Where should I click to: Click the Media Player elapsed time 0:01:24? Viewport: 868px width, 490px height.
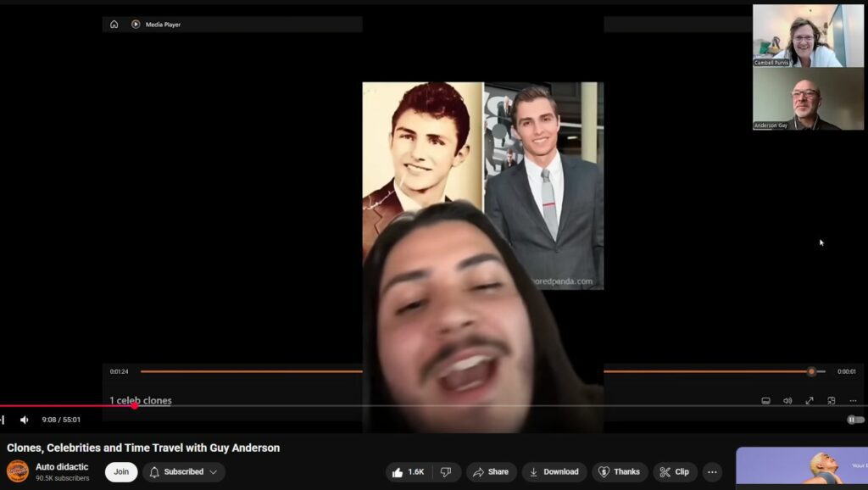(x=119, y=371)
